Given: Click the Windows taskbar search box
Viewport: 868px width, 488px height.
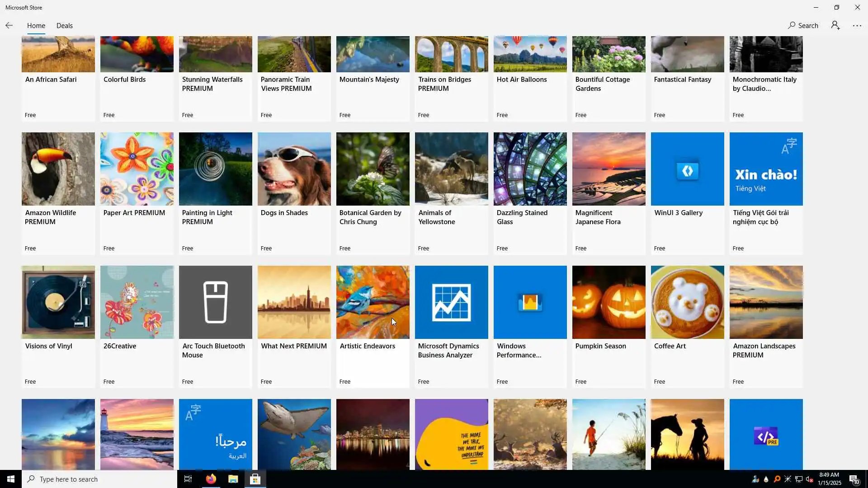Looking at the screenshot, I should click(x=99, y=479).
